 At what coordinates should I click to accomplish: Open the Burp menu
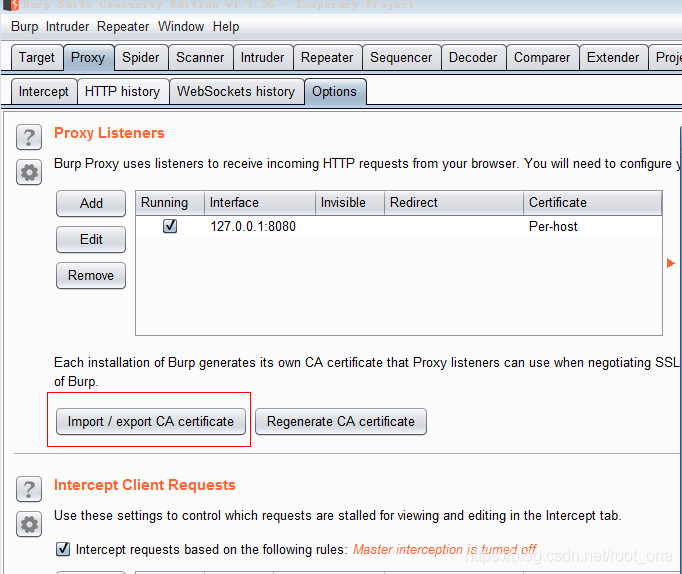point(25,27)
